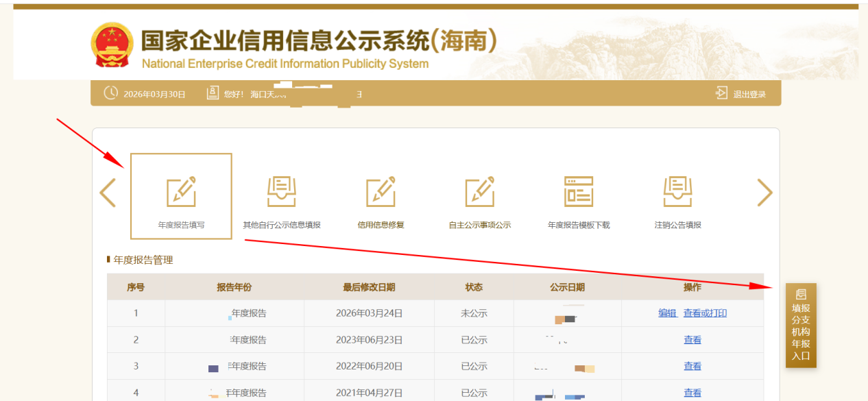Open the 信用信息修复 icon
This screenshot has width=868, height=401.
(x=381, y=193)
